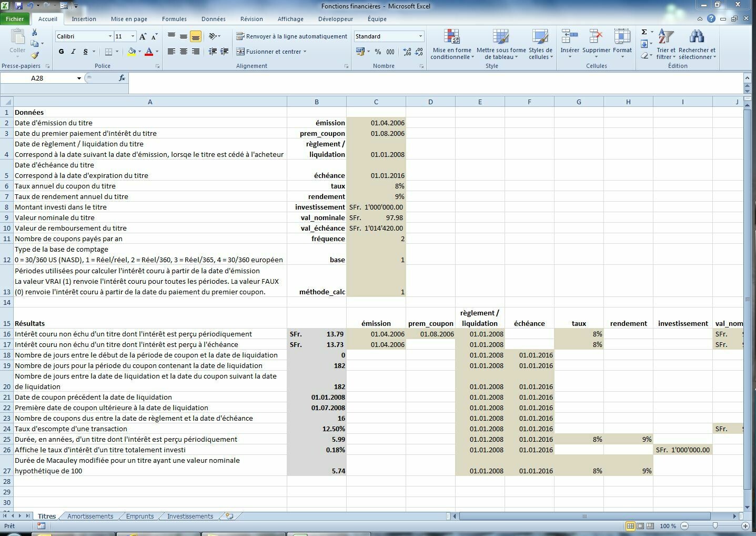The height and width of the screenshot is (536, 756).
Task: Click the Copy icon in Presse-papiers
Action: (35, 44)
